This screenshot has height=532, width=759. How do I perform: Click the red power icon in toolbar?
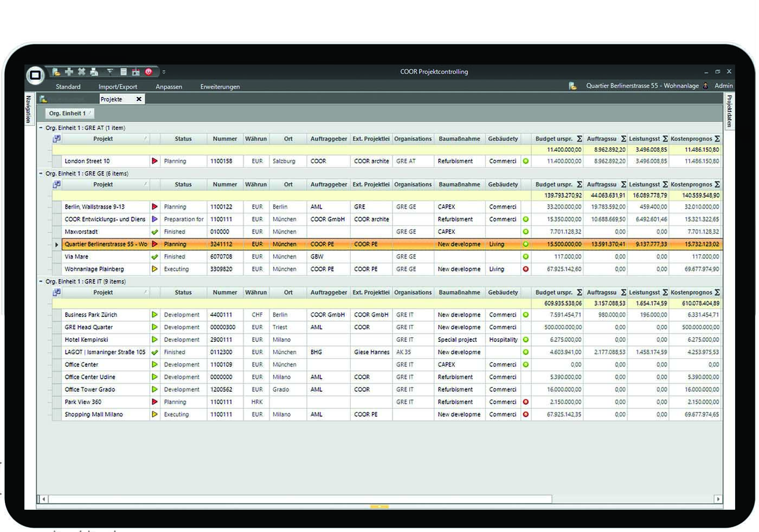coord(149,72)
